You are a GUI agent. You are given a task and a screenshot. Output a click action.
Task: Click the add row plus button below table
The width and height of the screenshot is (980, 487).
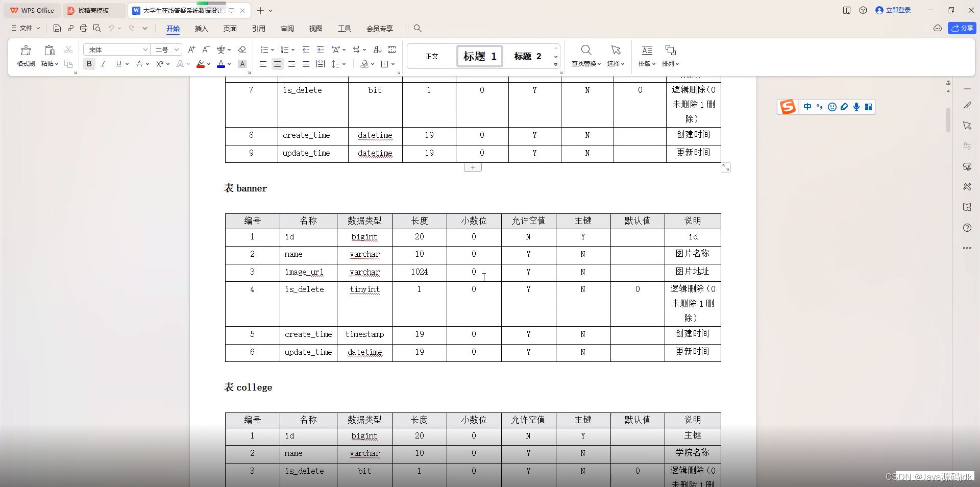point(473,167)
